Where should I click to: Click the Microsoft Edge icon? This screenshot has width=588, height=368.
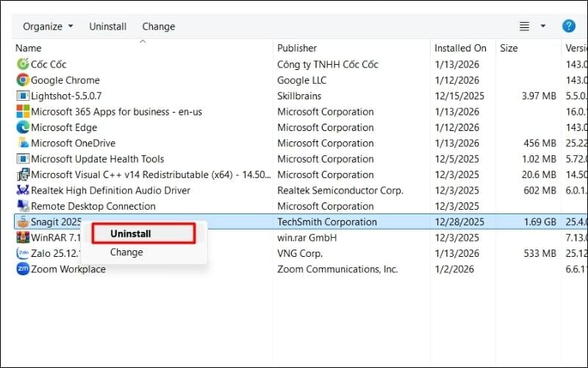click(23, 127)
